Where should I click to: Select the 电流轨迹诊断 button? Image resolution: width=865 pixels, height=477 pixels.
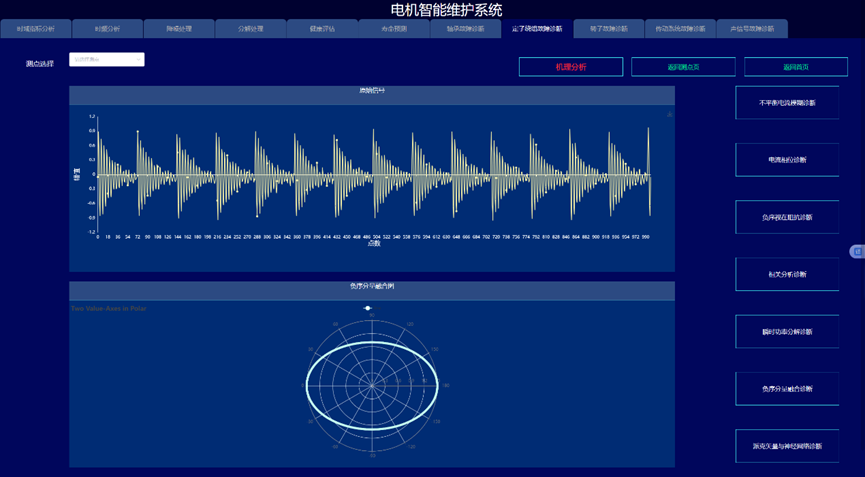[x=787, y=160]
